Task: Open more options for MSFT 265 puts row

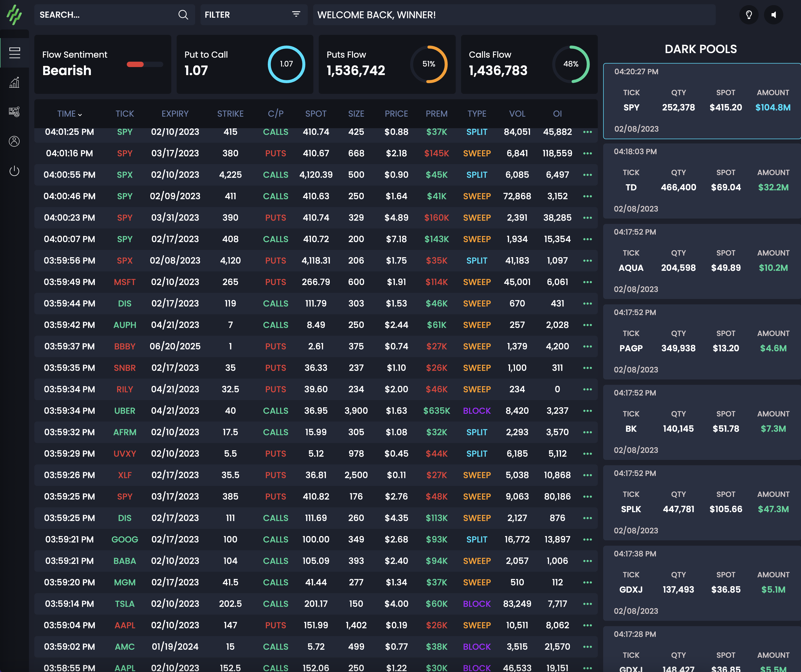Action: pyautogui.click(x=587, y=282)
